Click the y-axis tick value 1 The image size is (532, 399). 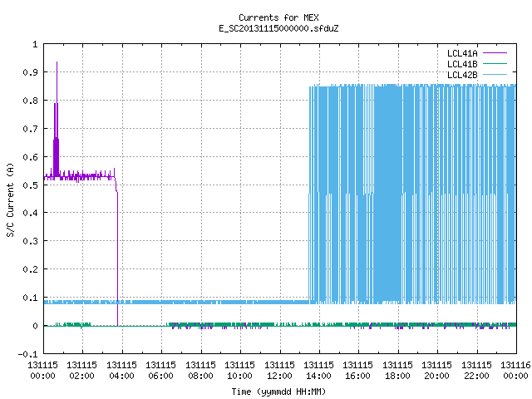[35, 44]
